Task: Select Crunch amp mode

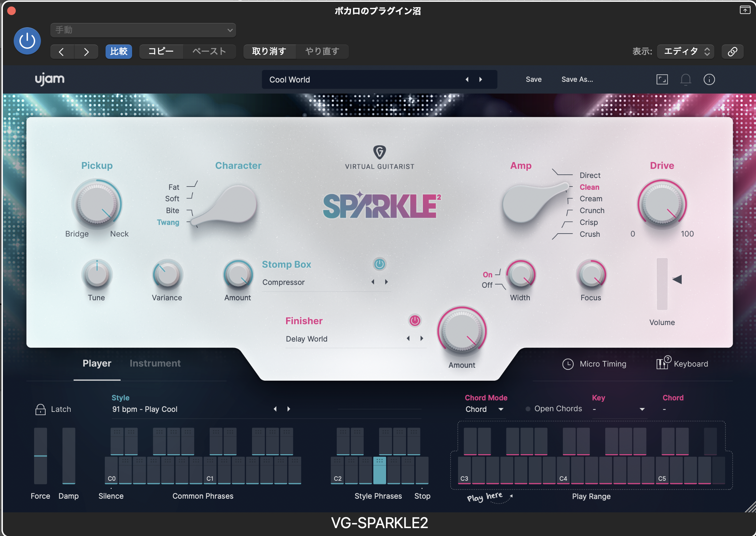Action: [x=592, y=210]
